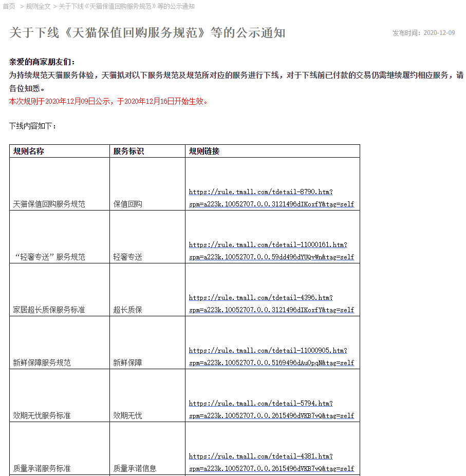Image resolution: width=466 pixels, height=476 pixels.
Task: Click the cell 新鲜保障服务规范
Action: [42, 363]
